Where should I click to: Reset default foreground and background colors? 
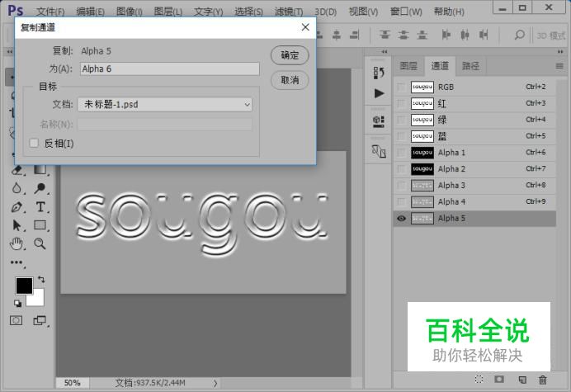pos(17,303)
